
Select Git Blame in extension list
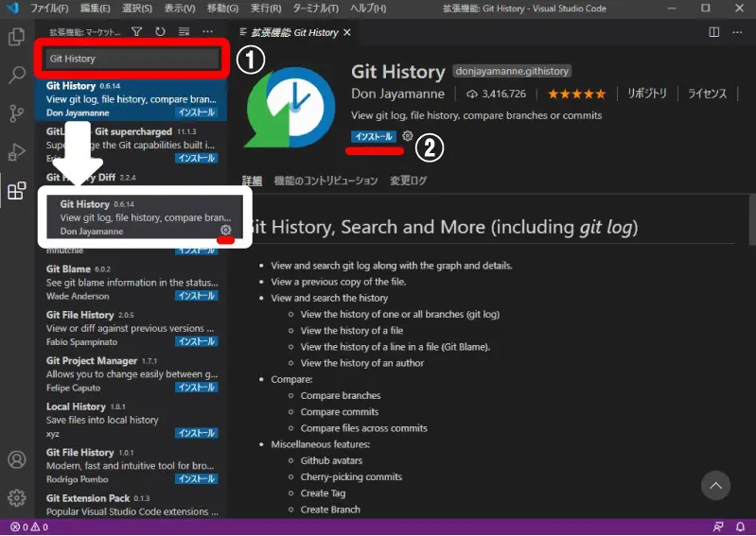click(131, 283)
